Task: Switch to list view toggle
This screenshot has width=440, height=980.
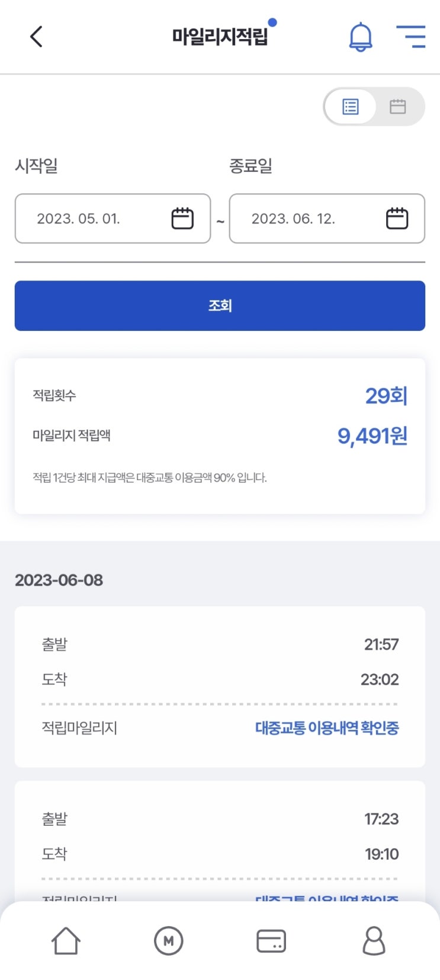Action: (351, 107)
